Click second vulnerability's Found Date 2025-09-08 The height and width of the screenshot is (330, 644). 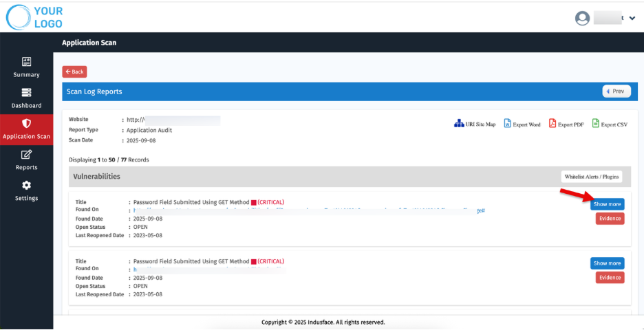[148, 278]
